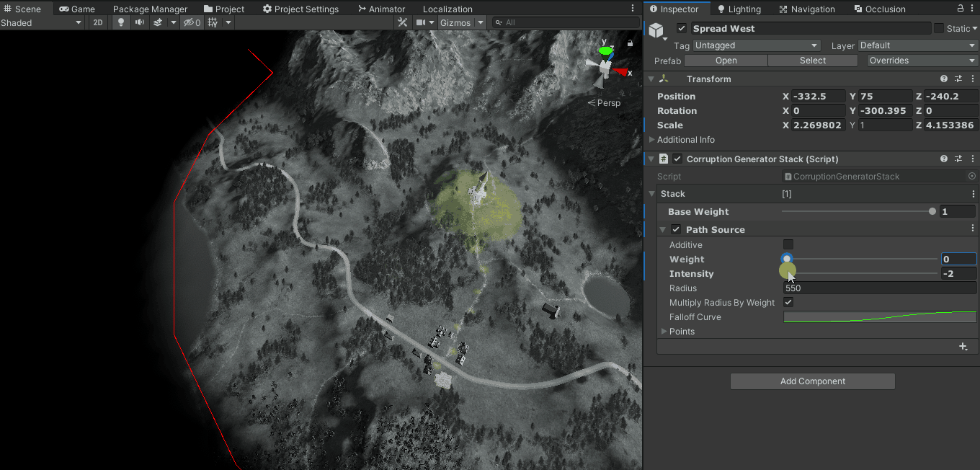Lock the Inspector with the padlock icon
This screenshot has width=980, height=470.
[x=961, y=9]
